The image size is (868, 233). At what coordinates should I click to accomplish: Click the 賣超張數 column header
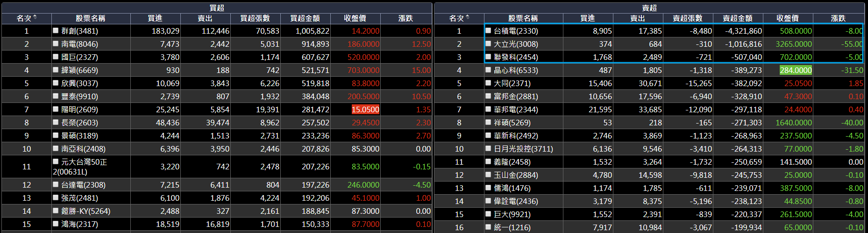click(x=688, y=18)
